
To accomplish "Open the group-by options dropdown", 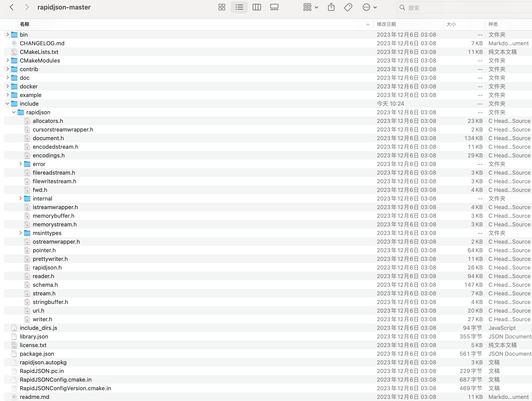I will click(310, 7).
